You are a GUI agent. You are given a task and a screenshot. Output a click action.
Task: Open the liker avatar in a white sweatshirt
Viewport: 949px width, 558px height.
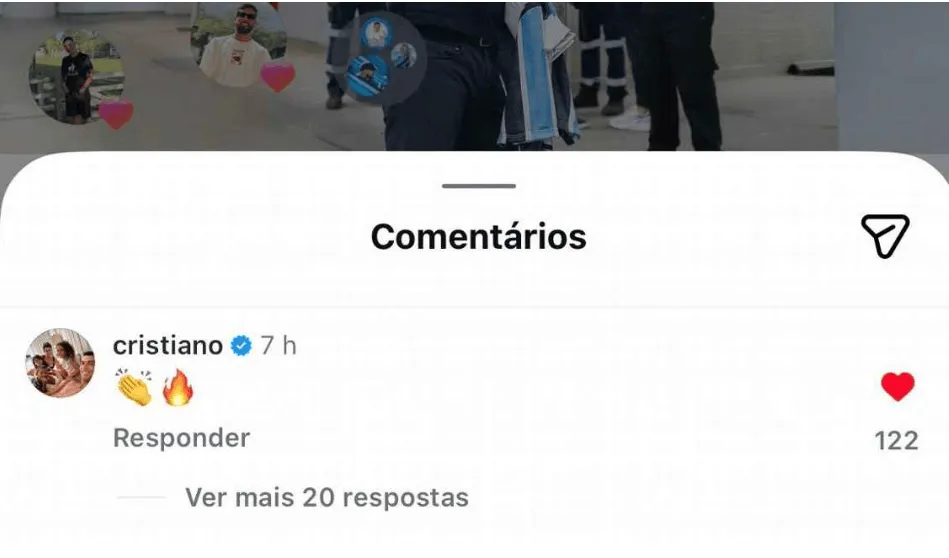point(238,44)
